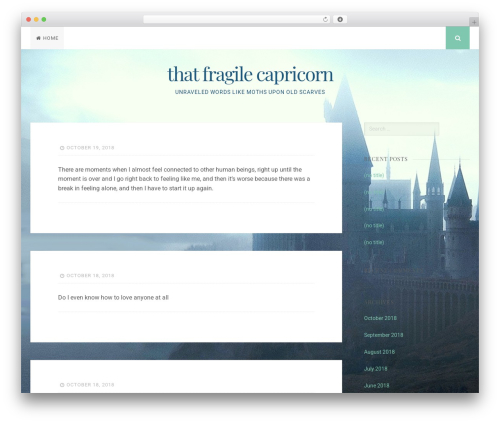Click the browser download icon beside the address bar

pyautogui.click(x=340, y=19)
